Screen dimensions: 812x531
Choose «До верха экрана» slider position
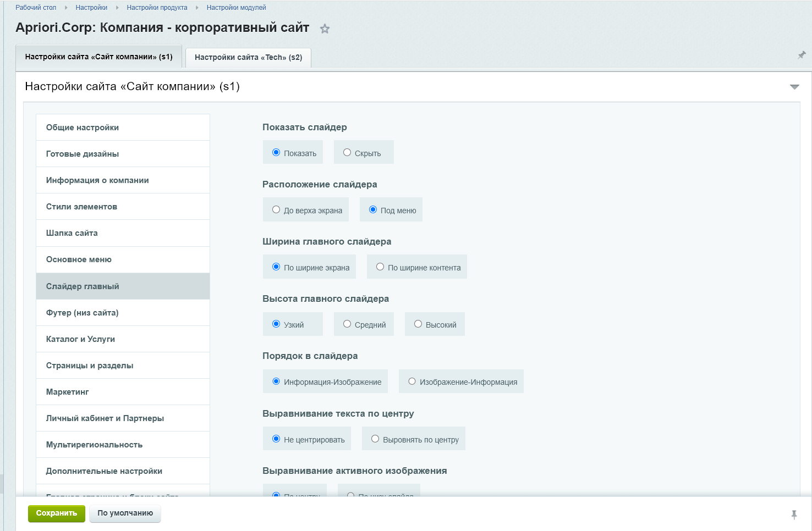click(x=276, y=210)
